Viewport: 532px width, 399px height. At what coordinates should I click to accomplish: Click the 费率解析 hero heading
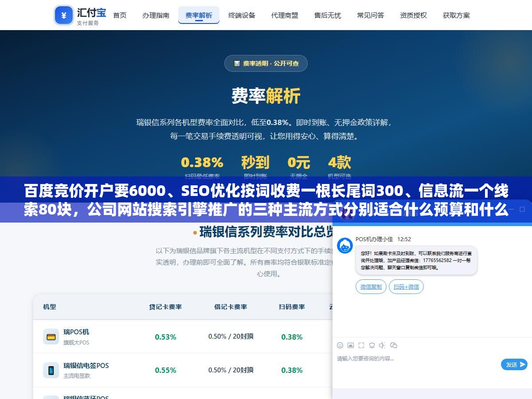pyautogui.click(x=266, y=96)
